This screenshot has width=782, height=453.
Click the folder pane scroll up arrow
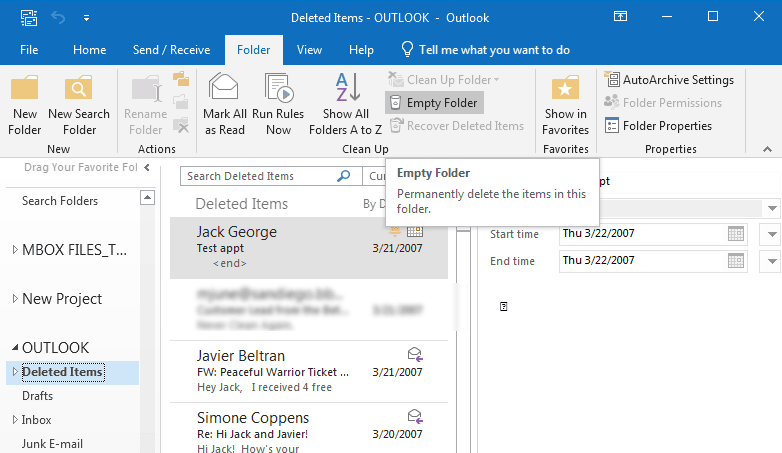[x=147, y=198]
